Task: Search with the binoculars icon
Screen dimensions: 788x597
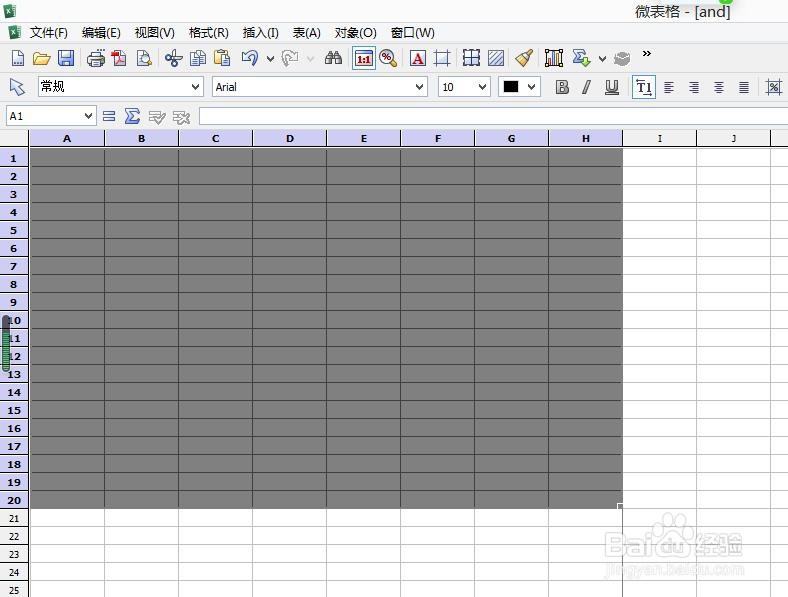Action: coord(333,58)
